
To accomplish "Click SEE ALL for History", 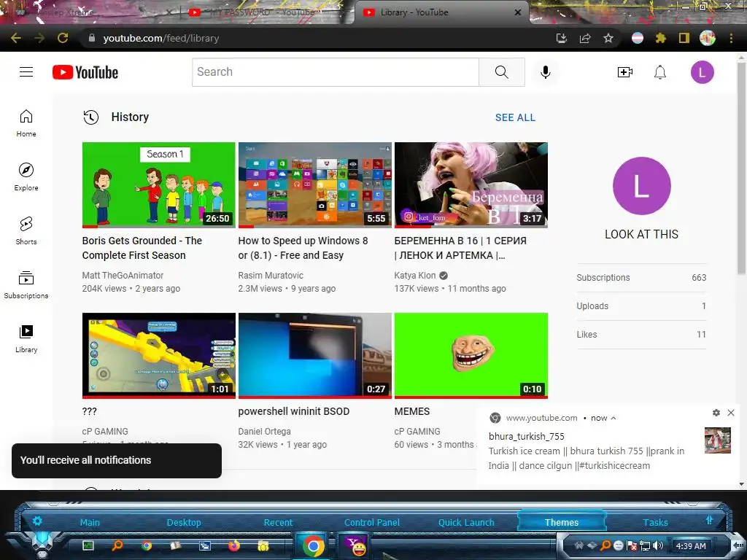I will (x=515, y=117).
